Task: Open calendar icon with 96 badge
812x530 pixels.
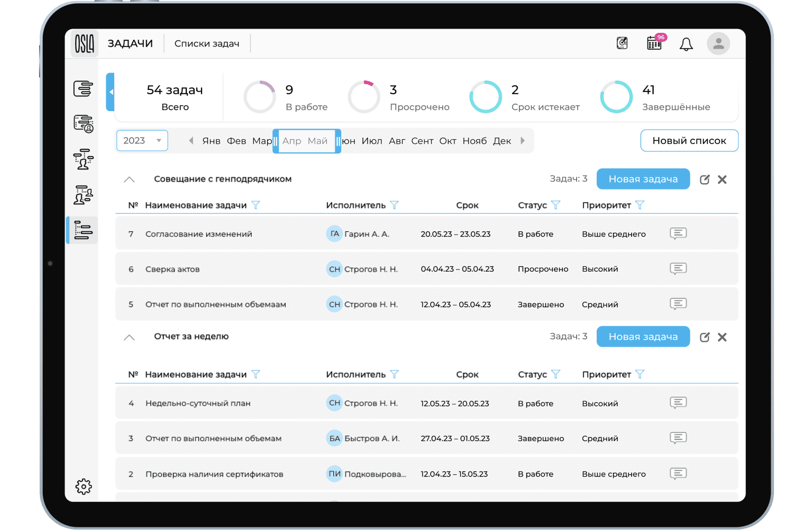Action: tap(654, 43)
